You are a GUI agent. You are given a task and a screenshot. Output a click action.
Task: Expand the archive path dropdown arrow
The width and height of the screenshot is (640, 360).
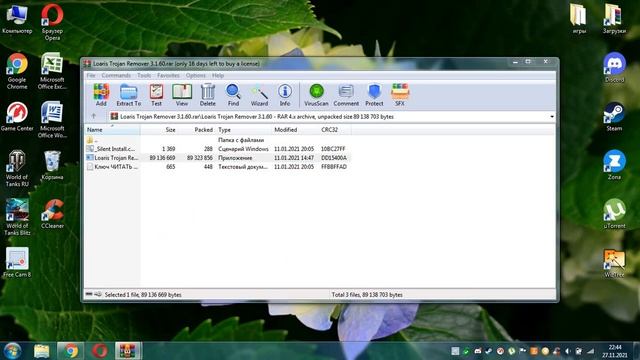click(x=552, y=117)
